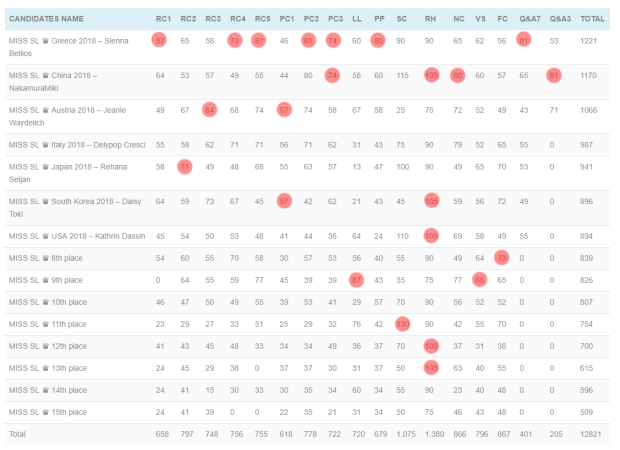Viewport: 620px width, 450px height.
Task: Click the RH column header
Action: pos(430,19)
